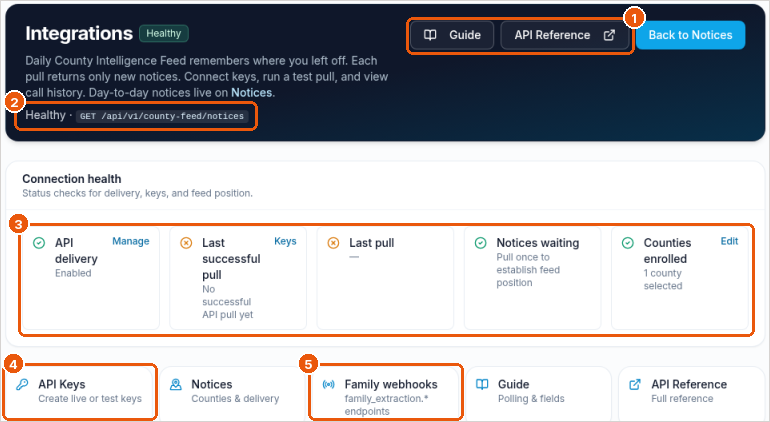Viewport: 770px width, 422px height.
Task: Click the Last pull card title
Action: [372, 243]
